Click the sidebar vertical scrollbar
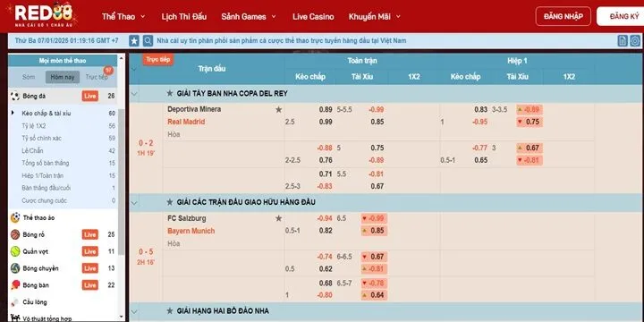644x322 pixels. pyautogui.click(x=121, y=182)
